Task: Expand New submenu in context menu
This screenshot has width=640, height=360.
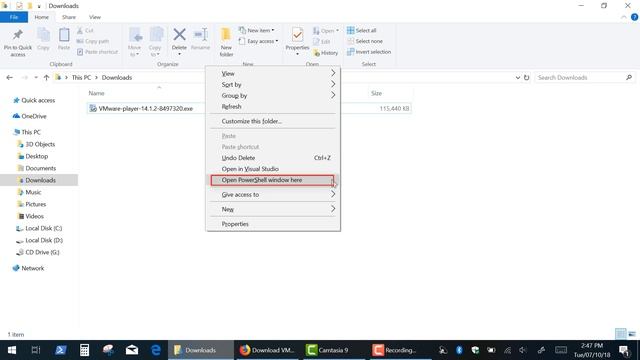Action: pyautogui.click(x=273, y=209)
